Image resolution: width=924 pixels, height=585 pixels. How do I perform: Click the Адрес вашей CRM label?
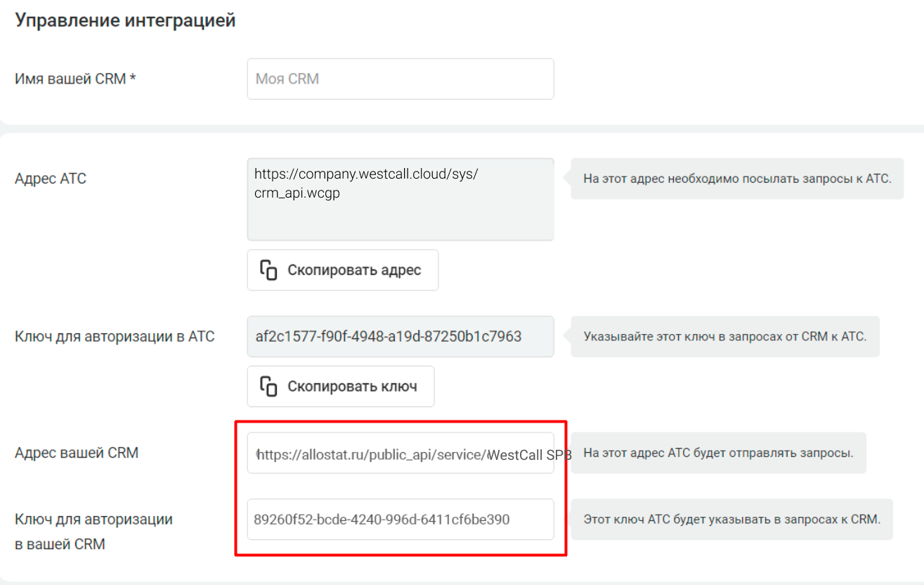[x=77, y=453]
